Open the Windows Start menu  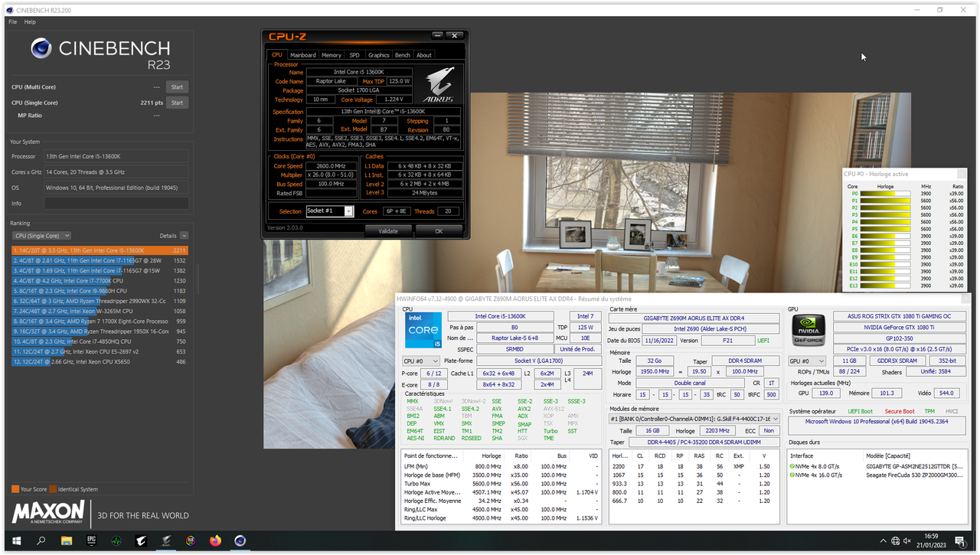(x=17, y=540)
